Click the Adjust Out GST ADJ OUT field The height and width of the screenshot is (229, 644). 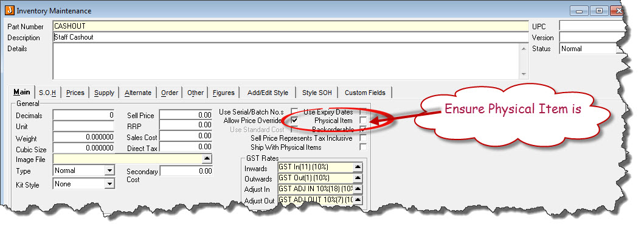pyautogui.click(x=316, y=200)
